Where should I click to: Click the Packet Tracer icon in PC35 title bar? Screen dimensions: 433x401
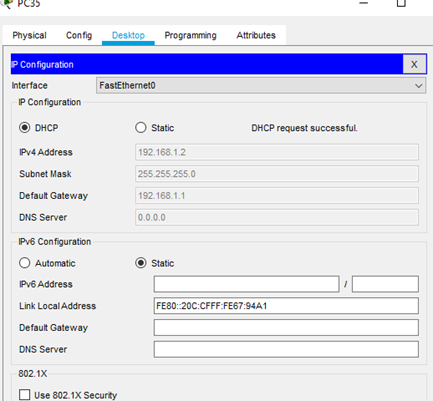coord(7,3)
